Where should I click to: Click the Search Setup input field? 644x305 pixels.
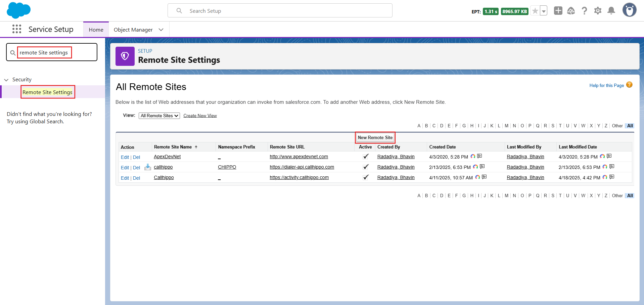pos(280,11)
